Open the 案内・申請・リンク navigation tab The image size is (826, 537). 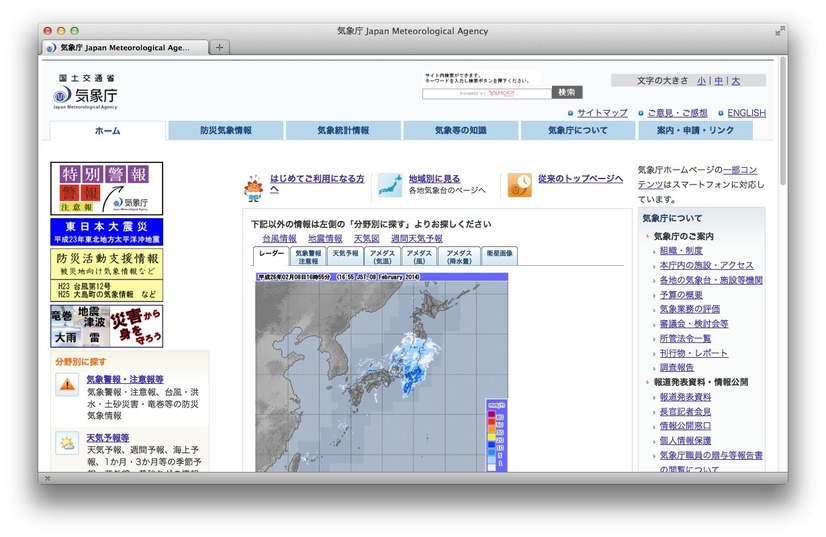[x=695, y=130]
